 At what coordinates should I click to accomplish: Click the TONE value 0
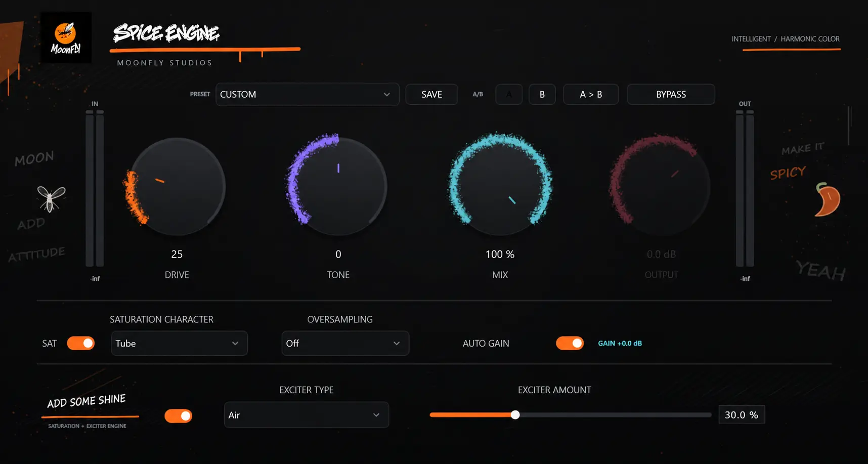point(338,254)
